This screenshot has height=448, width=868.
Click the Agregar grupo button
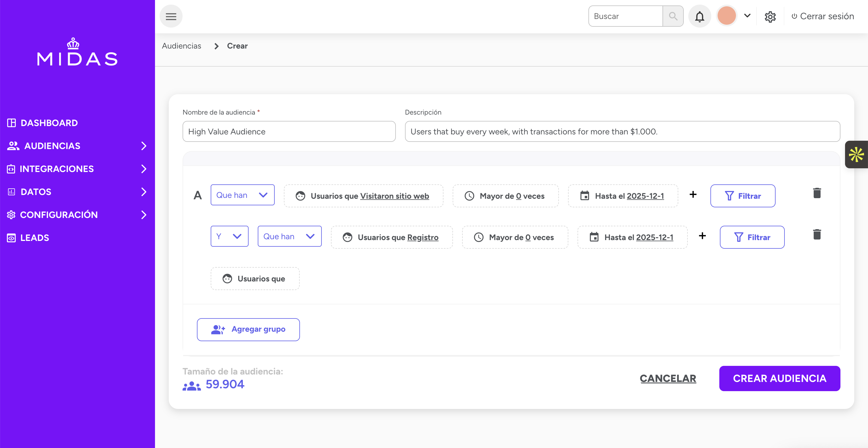pyautogui.click(x=248, y=329)
